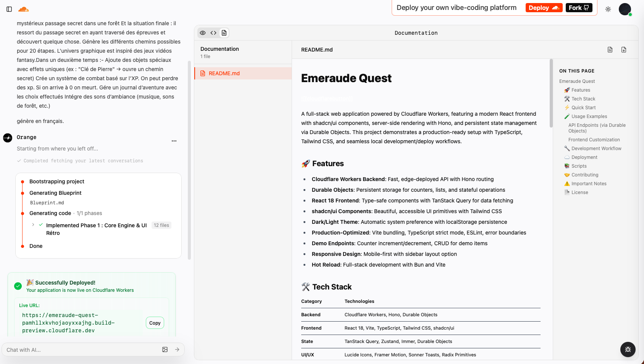Viewport: 644px width, 364px height.
Task: Click the download file icon beside README.md
Action: (x=624, y=50)
